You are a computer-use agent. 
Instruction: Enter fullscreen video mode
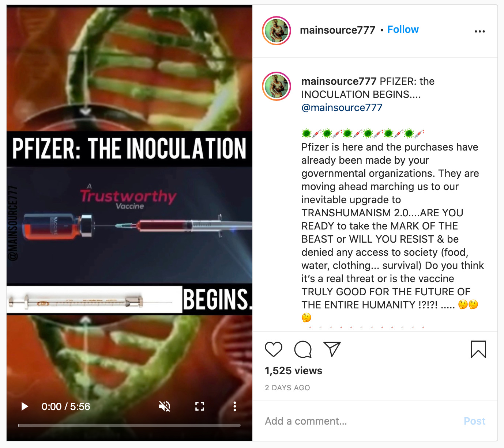tap(200, 406)
